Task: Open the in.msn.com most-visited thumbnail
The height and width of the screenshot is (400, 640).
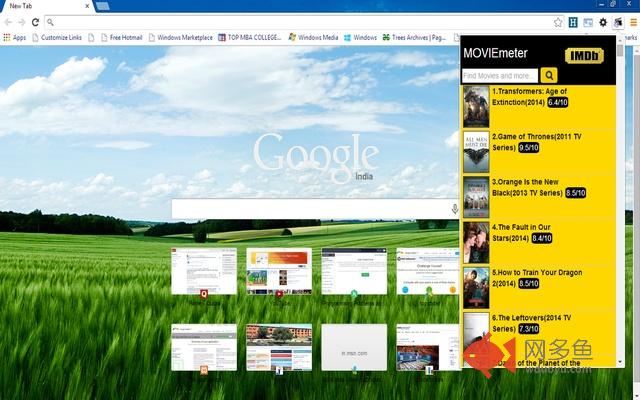Action: (x=354, y=347)
